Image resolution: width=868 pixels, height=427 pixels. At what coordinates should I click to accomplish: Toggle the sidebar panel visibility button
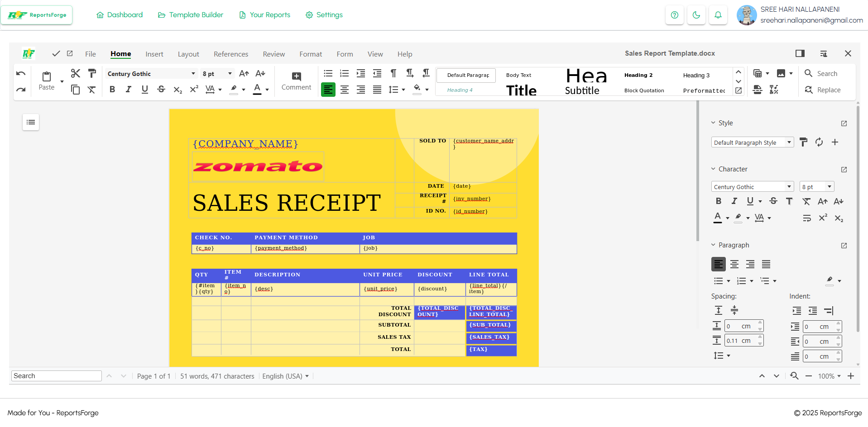800,53
